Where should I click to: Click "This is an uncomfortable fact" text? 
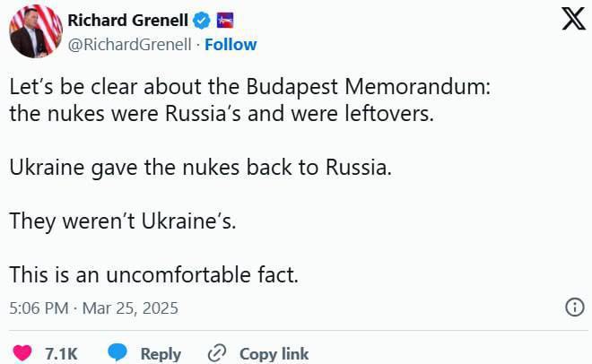153,275
